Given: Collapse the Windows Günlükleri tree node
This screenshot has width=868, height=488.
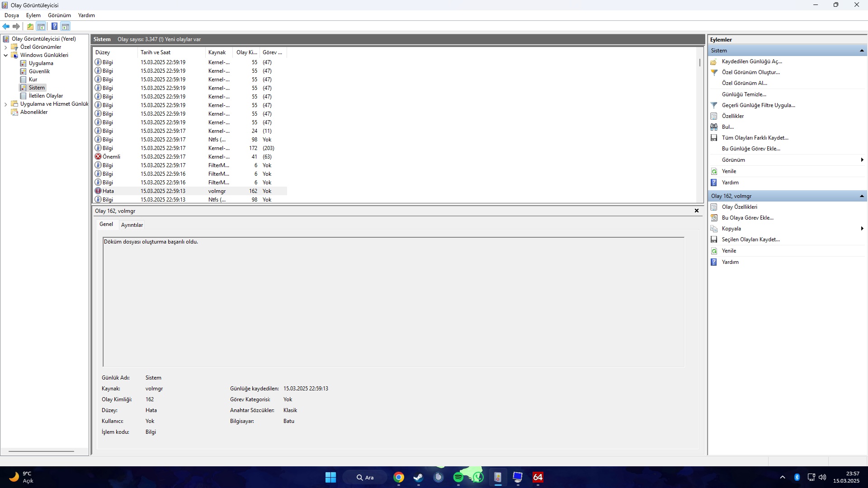Looking at the screenshot, I should (5, 55).
